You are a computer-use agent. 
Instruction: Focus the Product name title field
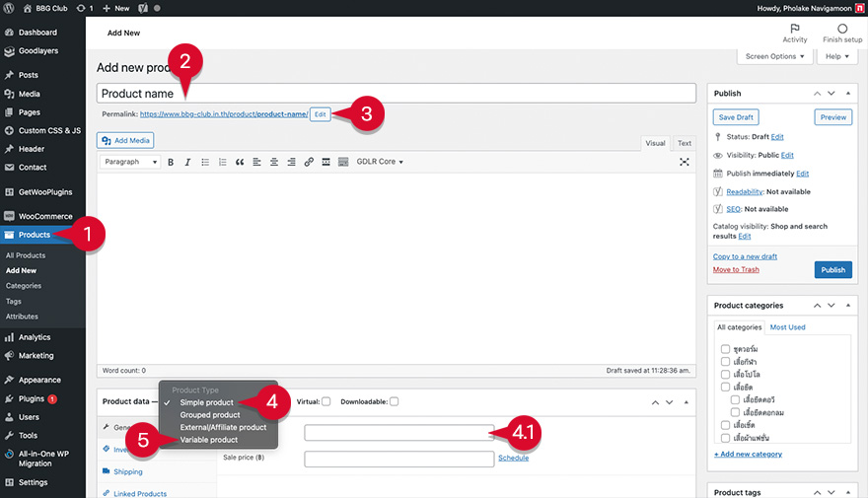pos(397,93)
